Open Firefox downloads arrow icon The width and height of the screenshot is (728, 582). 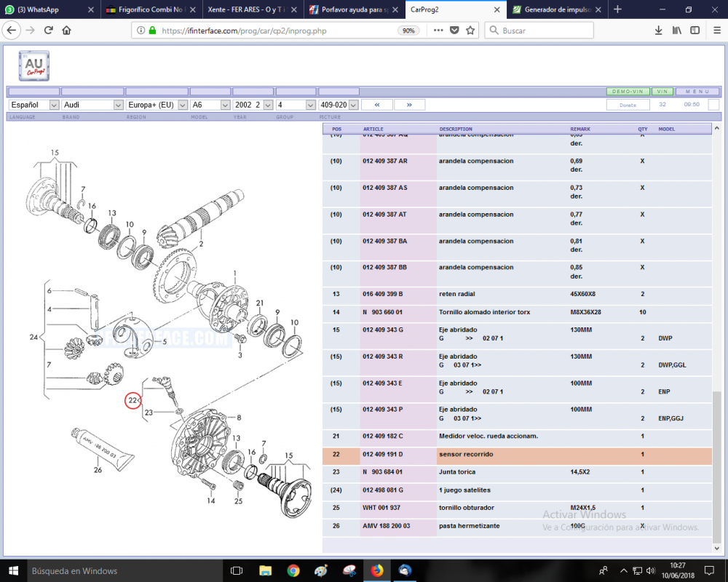point(658,31)
